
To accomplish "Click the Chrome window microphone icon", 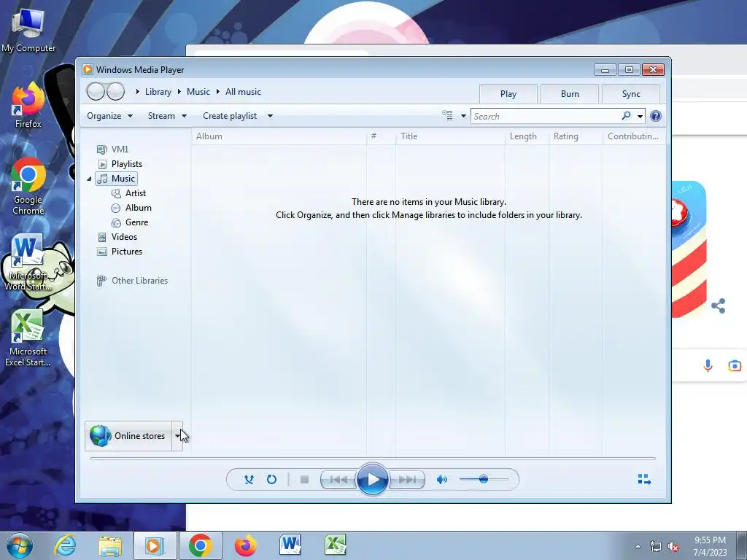I will (x=708, y=365).
